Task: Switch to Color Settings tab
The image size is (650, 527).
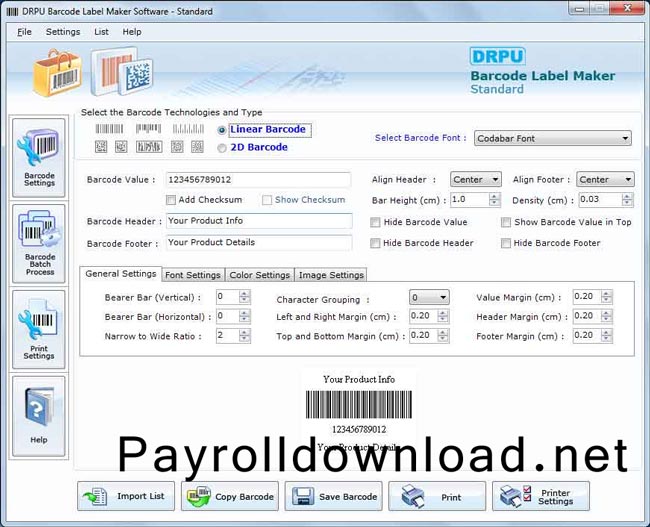Action: 260,275
